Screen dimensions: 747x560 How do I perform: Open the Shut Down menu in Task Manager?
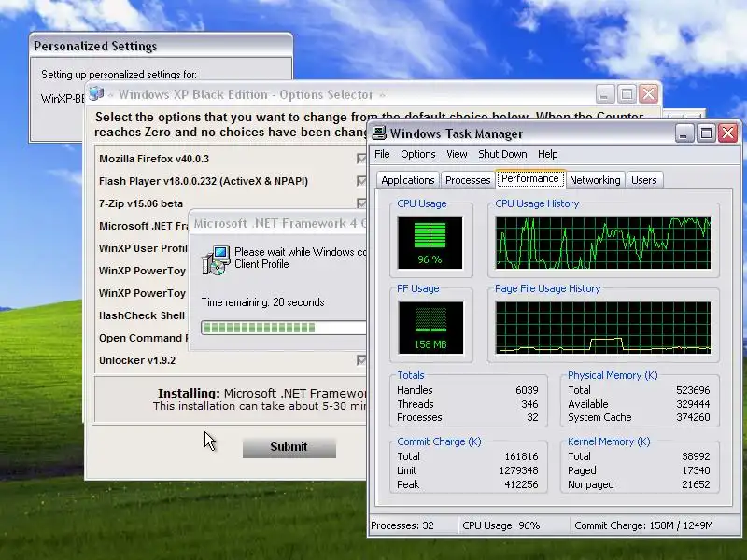(x=502, y=154)
